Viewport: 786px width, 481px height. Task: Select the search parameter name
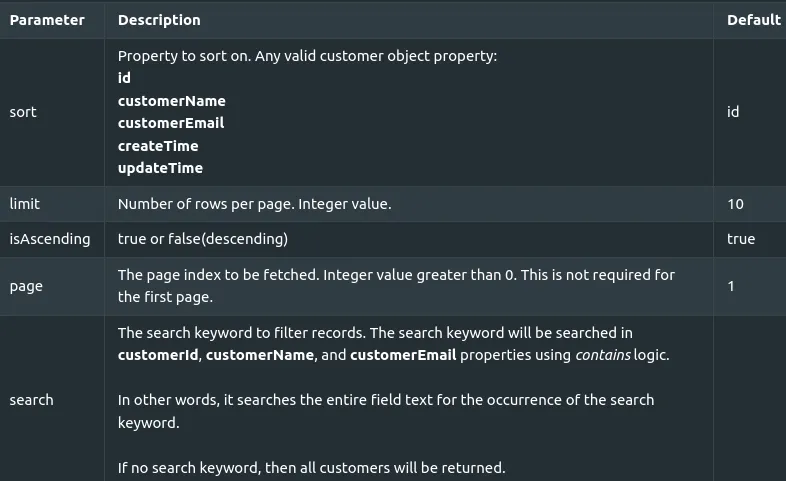31,400
